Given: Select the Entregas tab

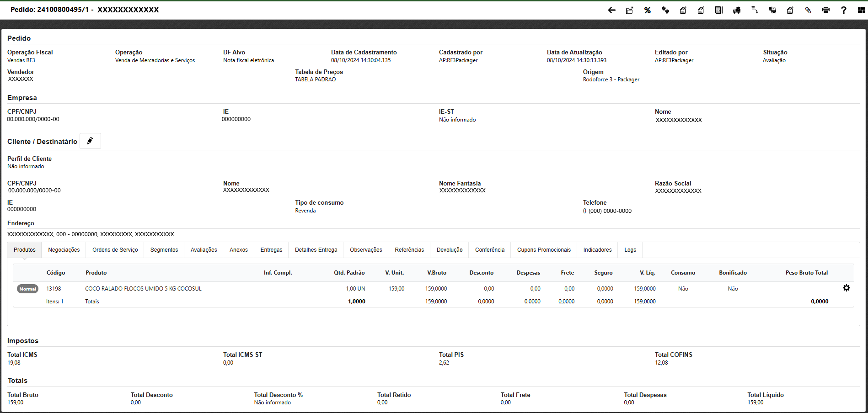Looking at the screenshot, I should click(271, 250).
